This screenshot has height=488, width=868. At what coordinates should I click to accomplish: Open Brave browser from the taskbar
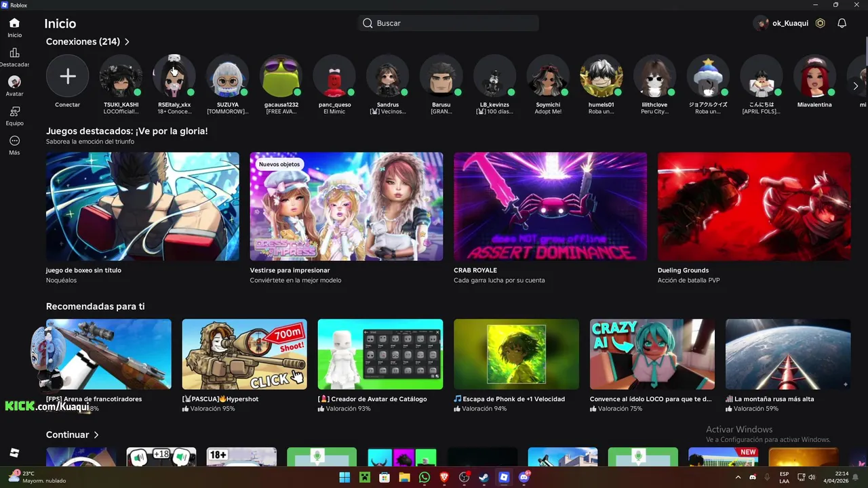(x=444, y=477)
